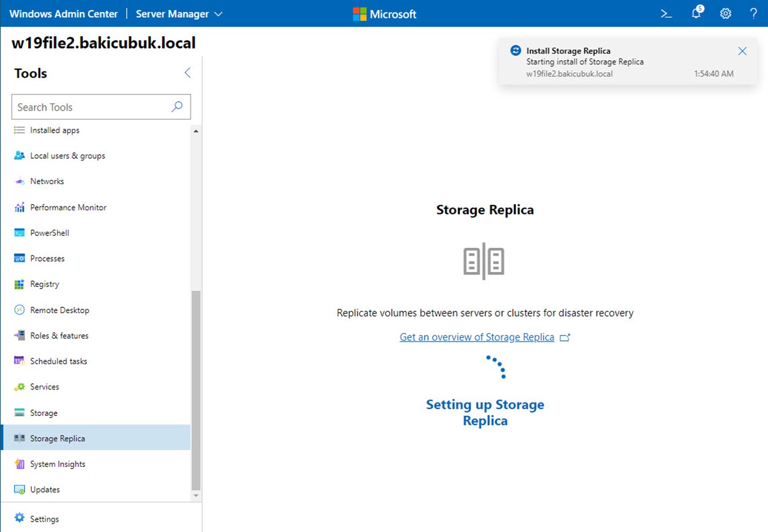Click the Processes icon
The height and width of the screenshot is (532, 768).
tap(19, 258)
